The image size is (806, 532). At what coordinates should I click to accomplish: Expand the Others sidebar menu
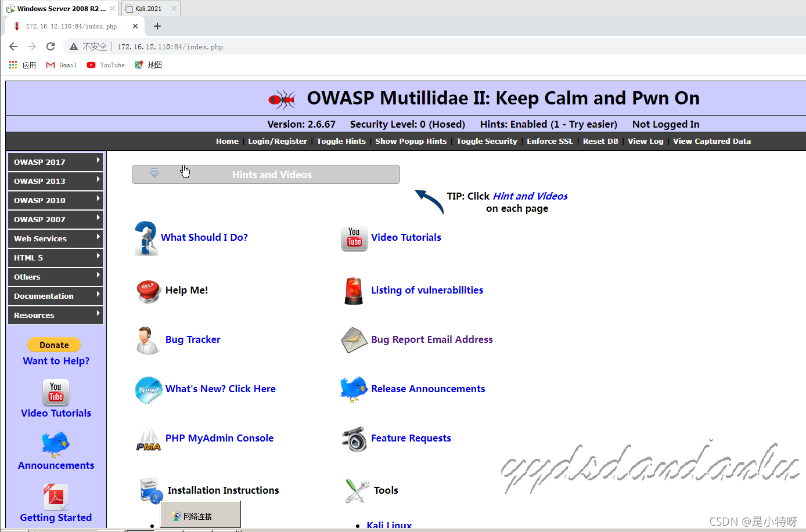point(56,277)
